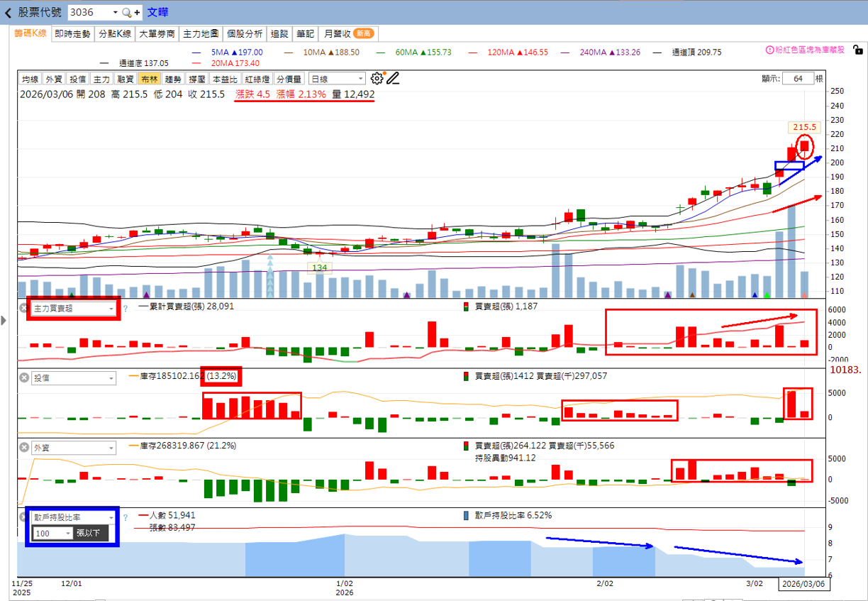Close the 散戶持股比率 indicator panel
Screen dimensions: 868x601
point(23,517)
